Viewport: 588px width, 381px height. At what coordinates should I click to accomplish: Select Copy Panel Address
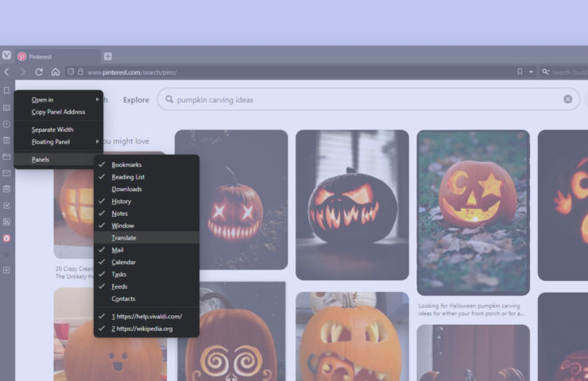click(59, 112)
